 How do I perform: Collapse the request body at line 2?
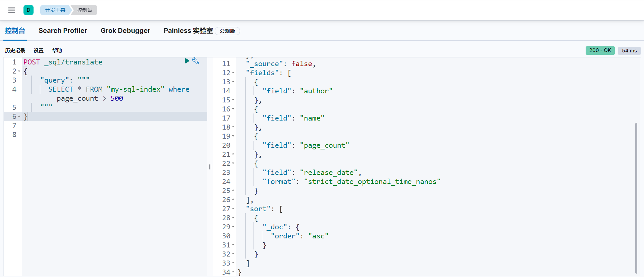click(19, 71)
